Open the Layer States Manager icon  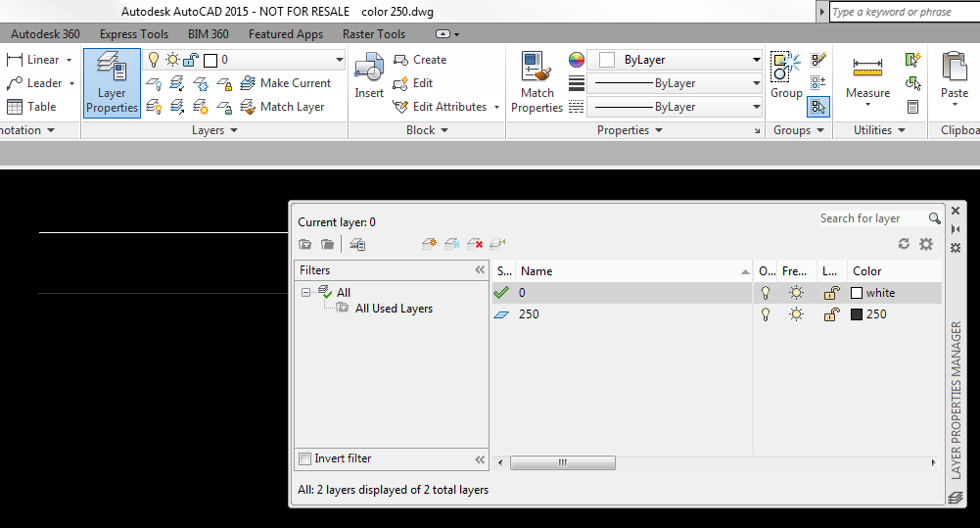357,245
